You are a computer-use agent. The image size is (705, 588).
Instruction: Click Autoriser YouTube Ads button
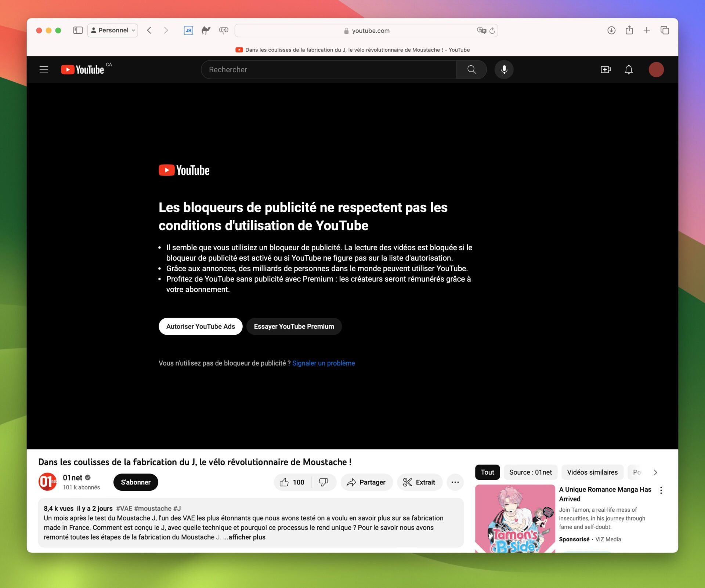point(200,326)
